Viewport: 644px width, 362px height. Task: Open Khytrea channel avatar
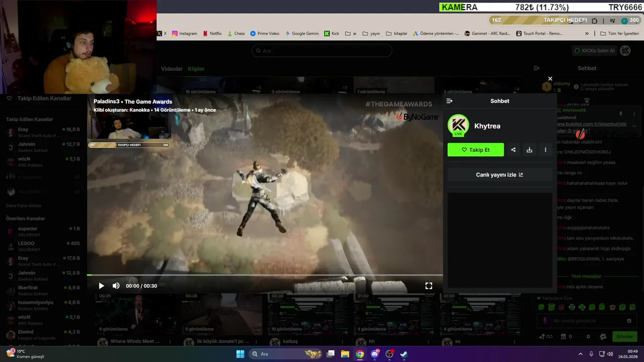click(x=458, y=125)
